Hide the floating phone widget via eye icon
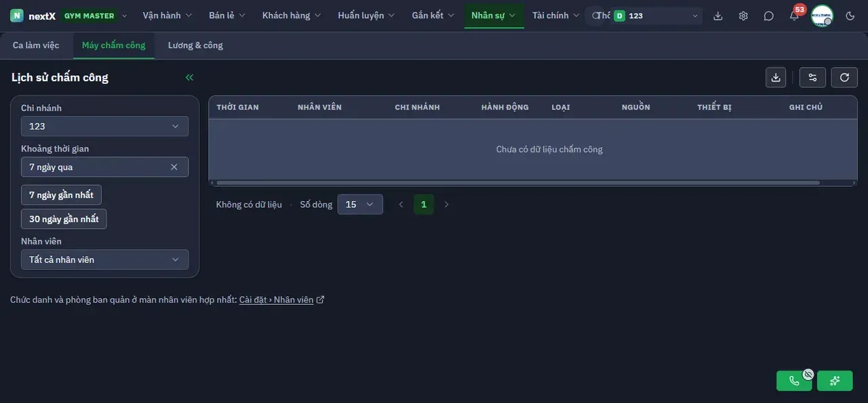Viewport: 868px width, 403px height. (808, 374)
